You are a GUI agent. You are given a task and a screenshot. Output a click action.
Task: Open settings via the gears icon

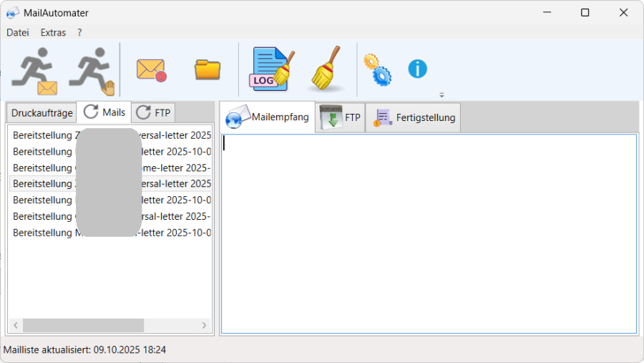pos(377,69)
